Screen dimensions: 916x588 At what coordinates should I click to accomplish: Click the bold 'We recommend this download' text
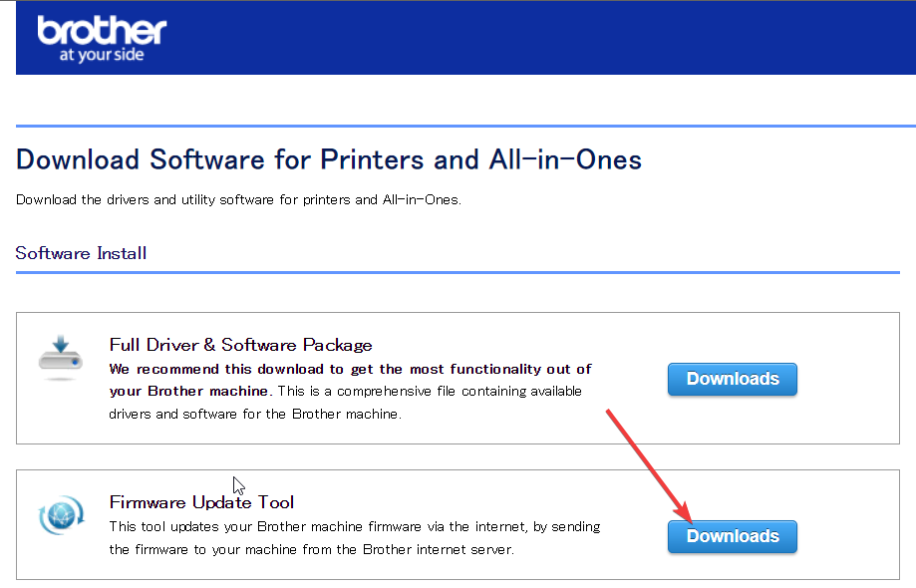pos(350,380)
